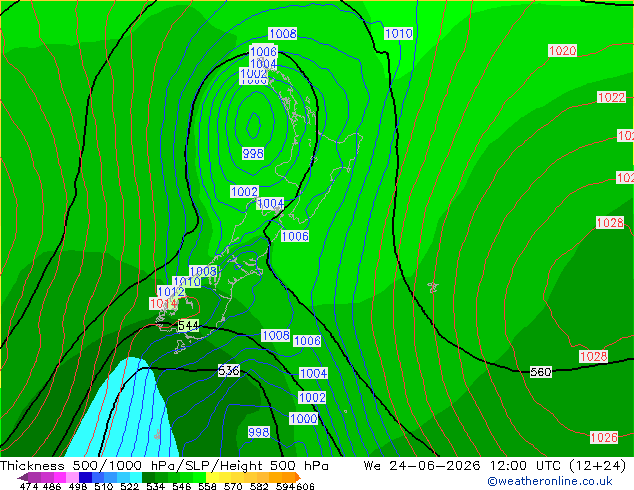Click the legend value 582

pyautogui.click(x=259, y=486)
